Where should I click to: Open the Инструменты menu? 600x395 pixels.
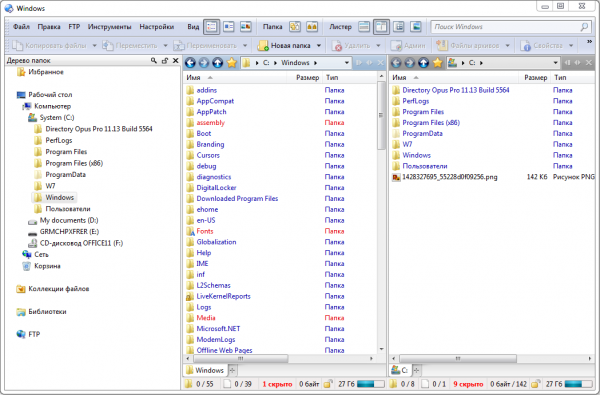(109, 27)
